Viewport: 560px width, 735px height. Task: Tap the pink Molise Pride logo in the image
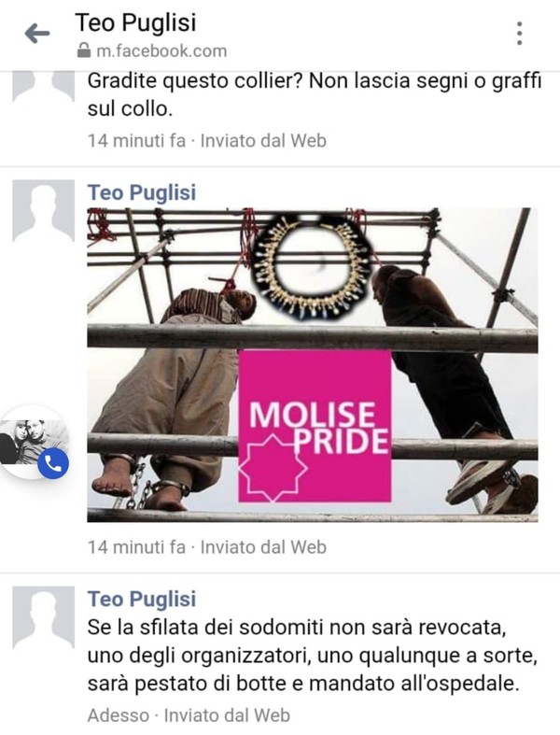315,426
